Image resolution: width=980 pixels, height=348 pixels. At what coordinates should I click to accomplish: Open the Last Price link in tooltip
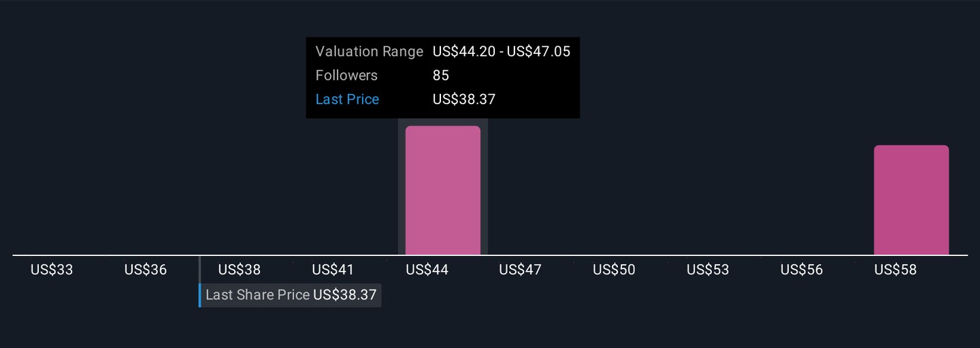pos(347,99)
